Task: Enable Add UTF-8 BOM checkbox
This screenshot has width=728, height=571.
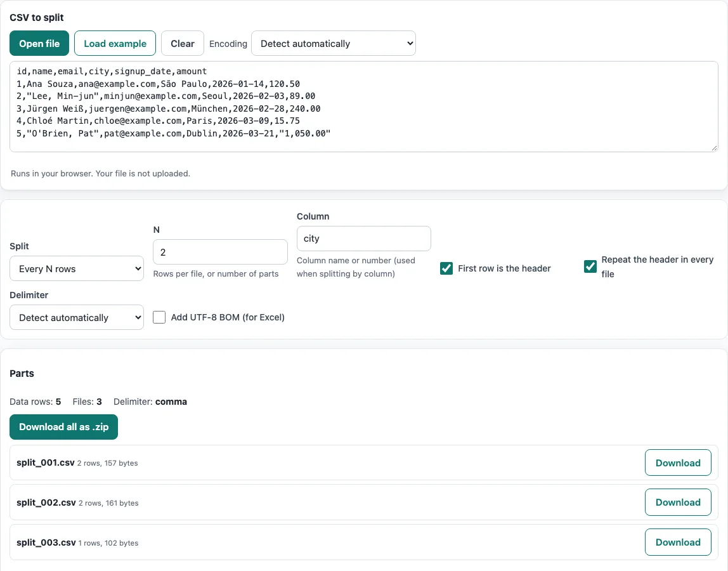Action: (159, 317)
